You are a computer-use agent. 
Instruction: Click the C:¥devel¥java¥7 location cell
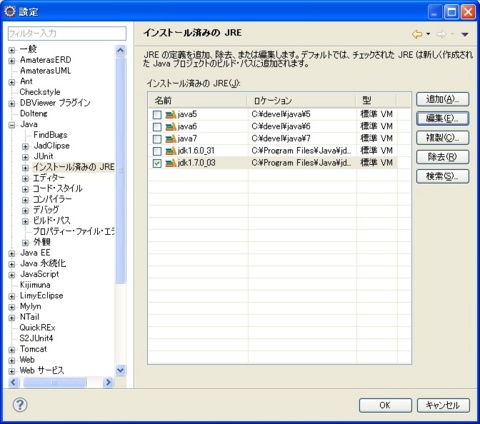281,139
